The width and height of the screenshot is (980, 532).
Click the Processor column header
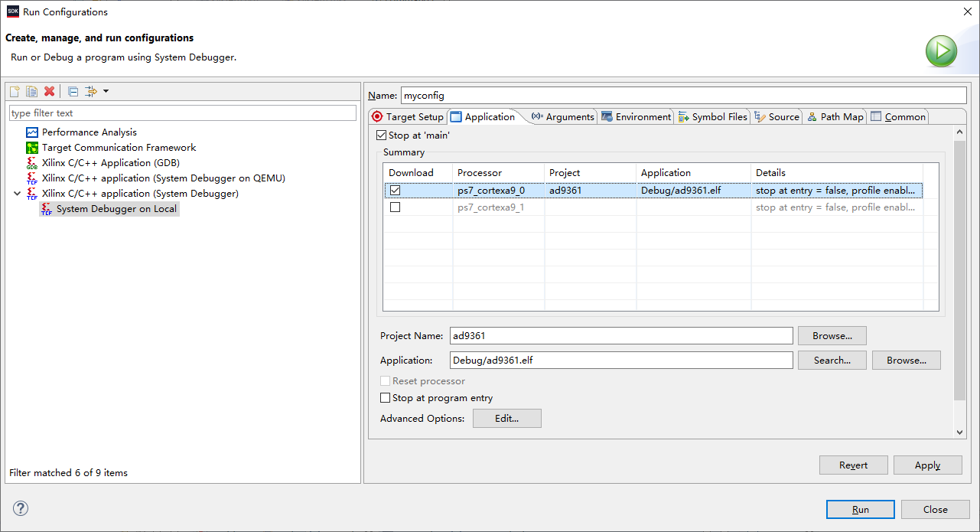click(499, 173)
